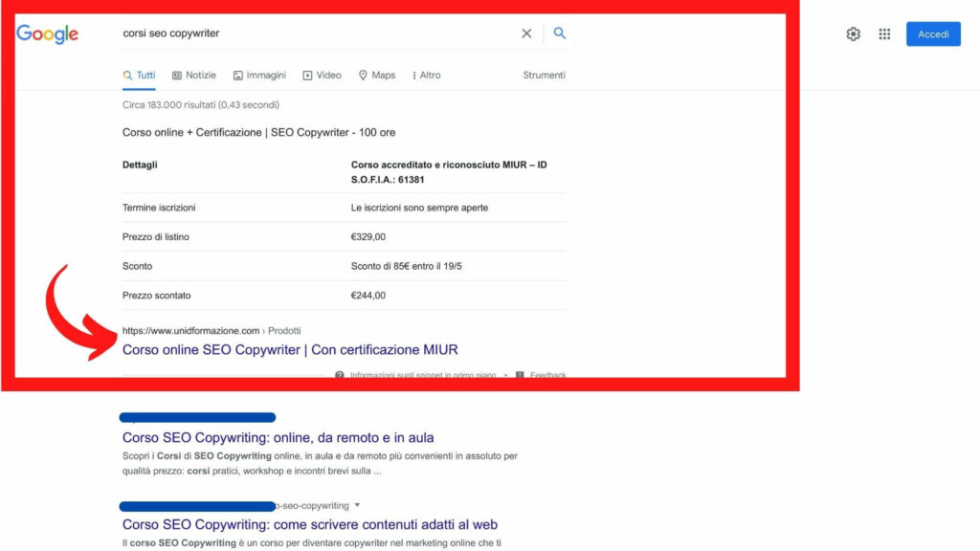Expand dropdown arrow next to 'o-seo-copywriting' URL
Image resolution: width=980 pixels, height=551 pixels.
pyautogui.click(x=358, y=505)
